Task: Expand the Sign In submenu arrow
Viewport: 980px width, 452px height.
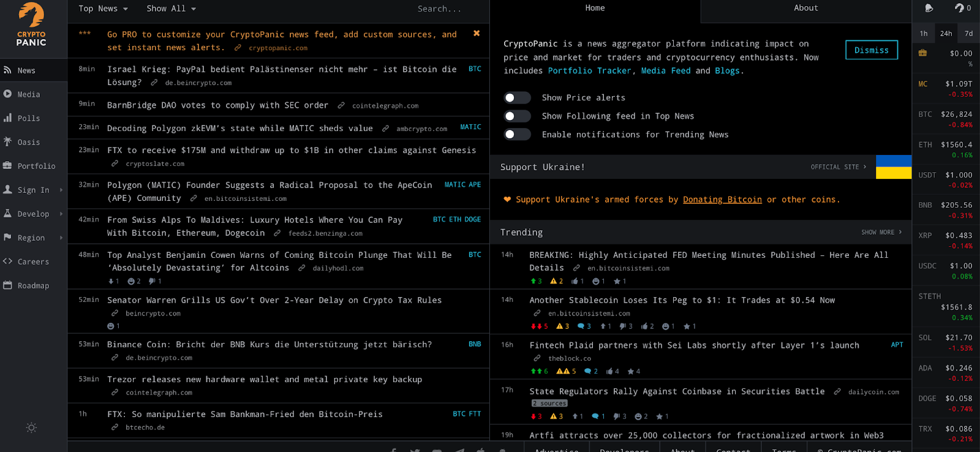Action: pos(61,190)
